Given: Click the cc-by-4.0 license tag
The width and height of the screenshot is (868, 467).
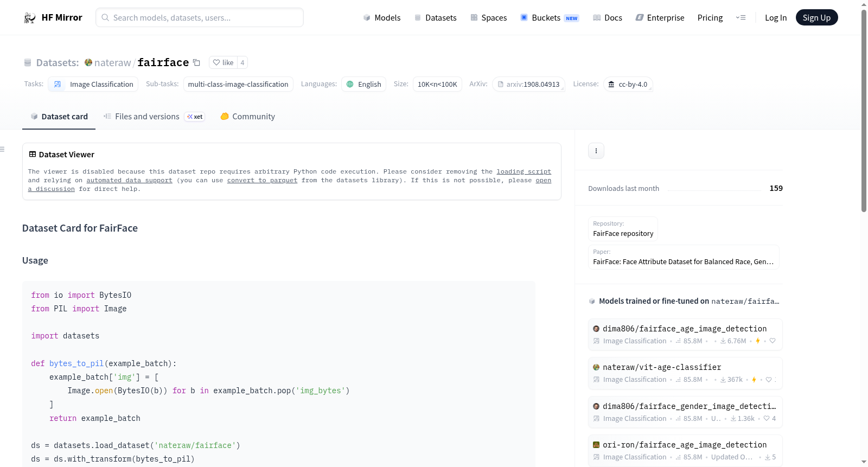Looking at the screenshot, I should [x=628, y=84].
